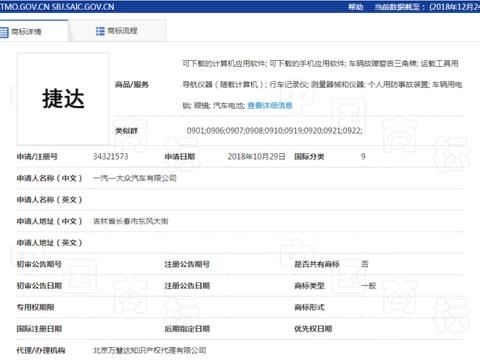Open the 商标详情 tab

(34, 31)
